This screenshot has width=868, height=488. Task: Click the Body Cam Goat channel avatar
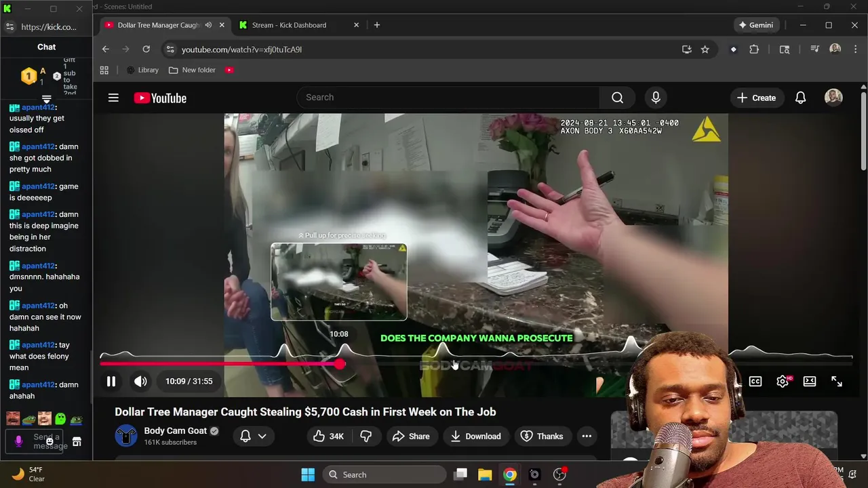[x=126, y=436]
